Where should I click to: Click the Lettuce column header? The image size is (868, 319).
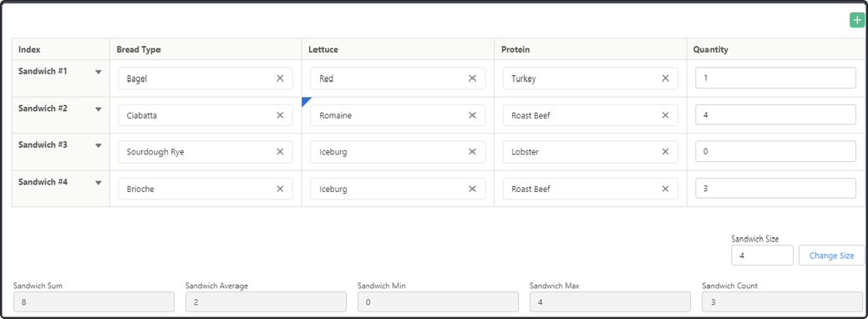pyautogui.click(x=398, y=49)
